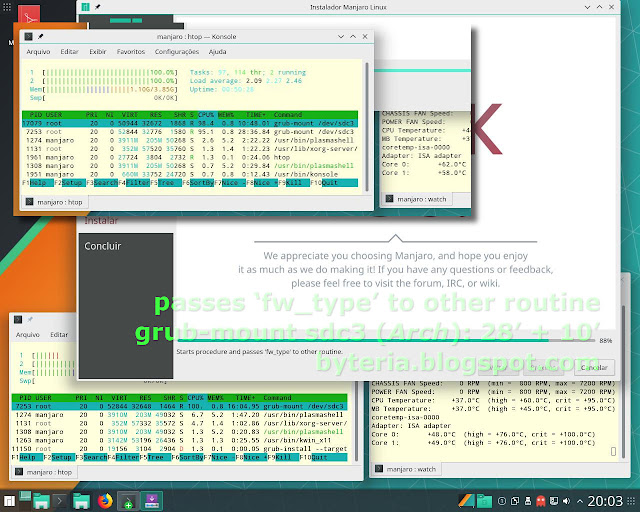Open the volume control in system tray
This screenshot has height=512, width=640.
pyautogui.click(x=567, y=501)
